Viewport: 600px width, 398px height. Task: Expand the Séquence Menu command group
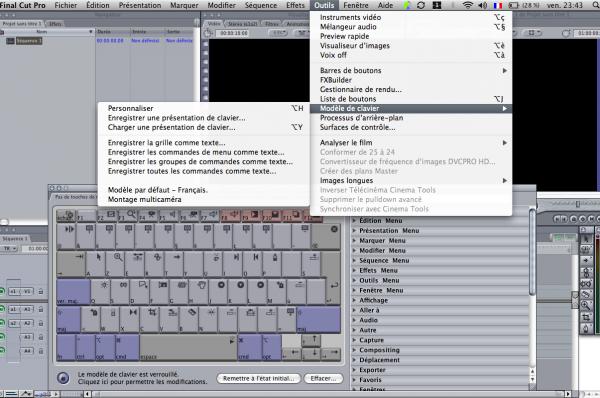[354, 261]
